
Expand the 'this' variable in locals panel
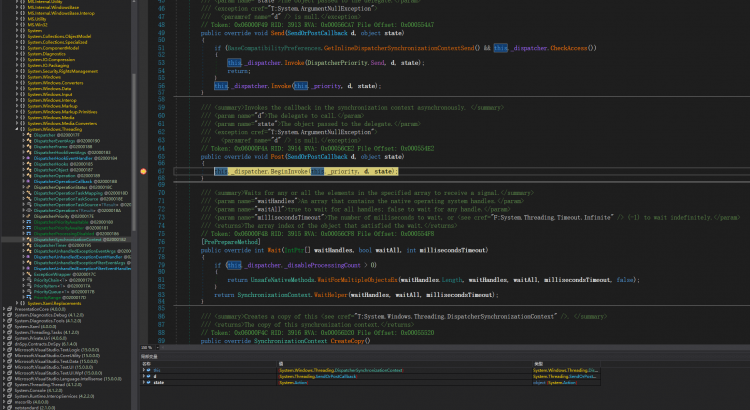(143, 370)
